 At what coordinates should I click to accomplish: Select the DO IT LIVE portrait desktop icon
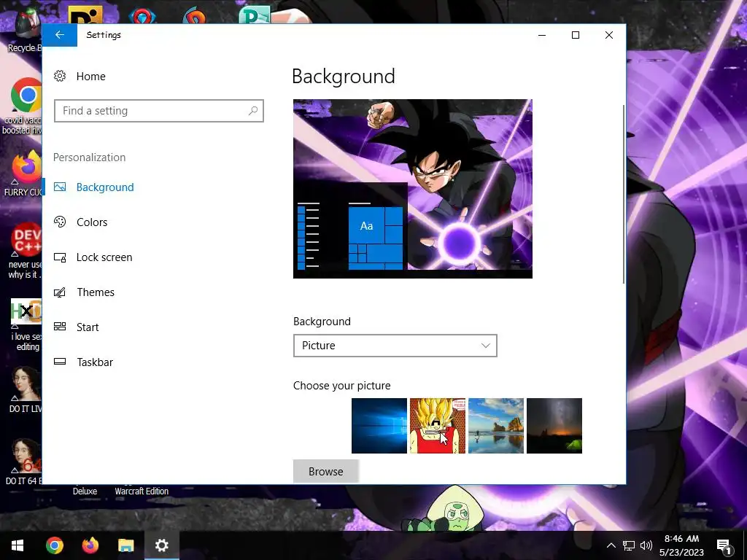click(x=26, y=384)
